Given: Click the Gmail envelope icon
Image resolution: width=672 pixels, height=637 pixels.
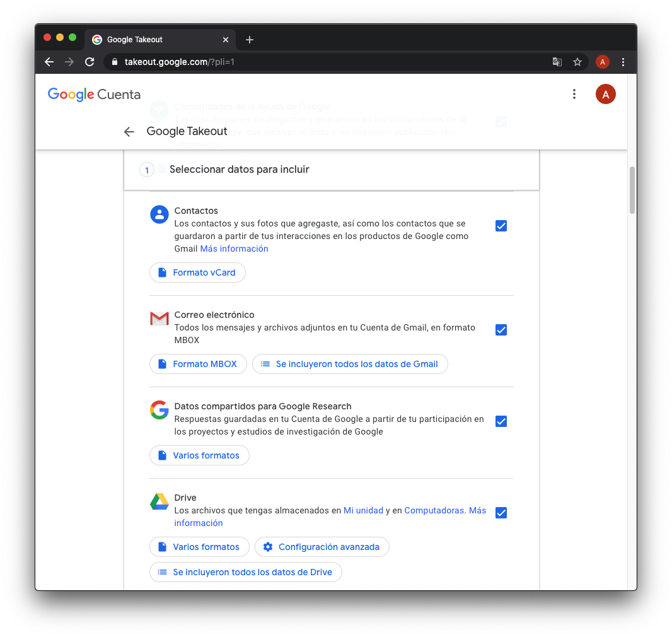Looking at the screenshot, I should (x=159, y=318).
